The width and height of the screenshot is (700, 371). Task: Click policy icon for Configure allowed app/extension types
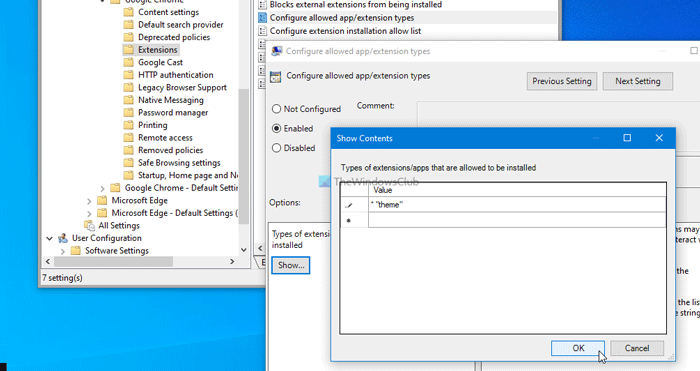tap(262, 18)
